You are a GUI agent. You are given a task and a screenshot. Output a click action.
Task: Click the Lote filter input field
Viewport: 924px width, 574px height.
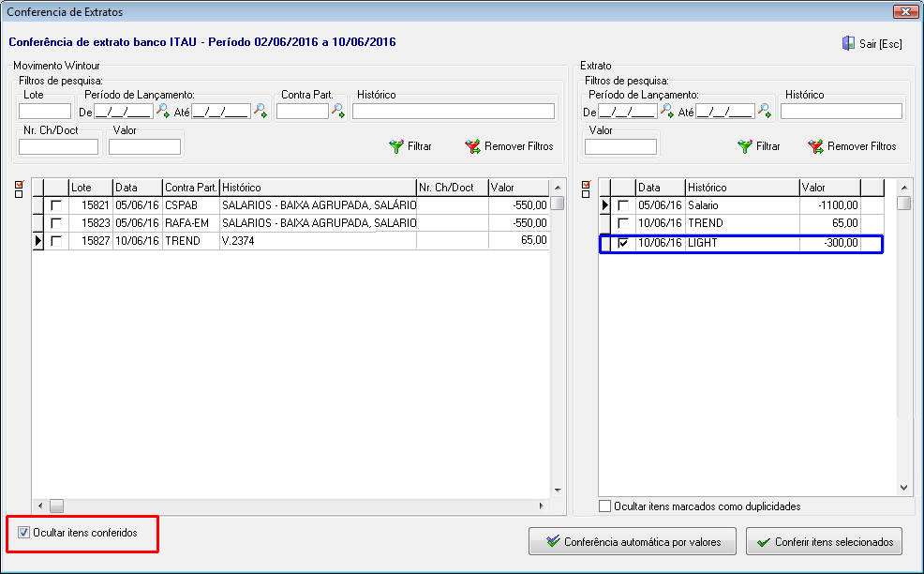[x=45, y=111]
